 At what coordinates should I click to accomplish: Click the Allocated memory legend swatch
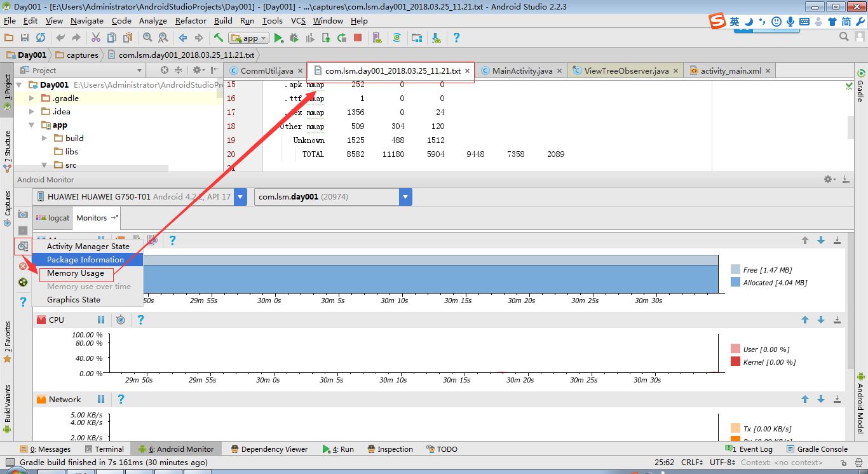click(x=735, y=282)
